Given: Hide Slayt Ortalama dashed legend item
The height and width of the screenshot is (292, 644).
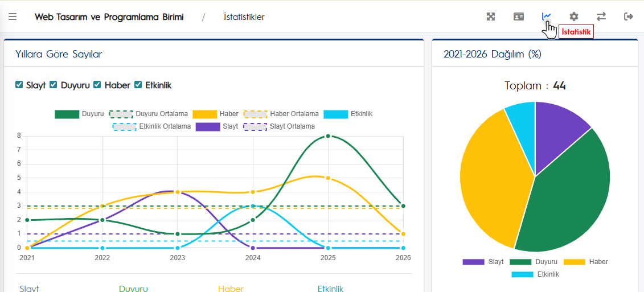Looking at the screenshot, I should (x=279, y=126).
